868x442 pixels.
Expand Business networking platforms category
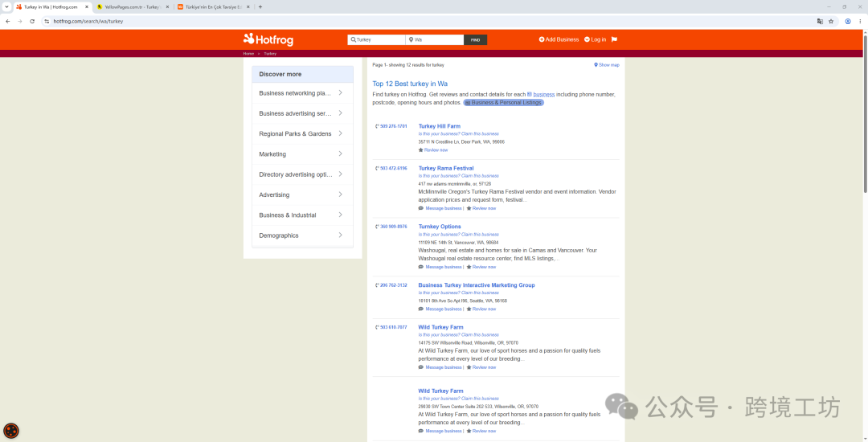click(302, 93)
